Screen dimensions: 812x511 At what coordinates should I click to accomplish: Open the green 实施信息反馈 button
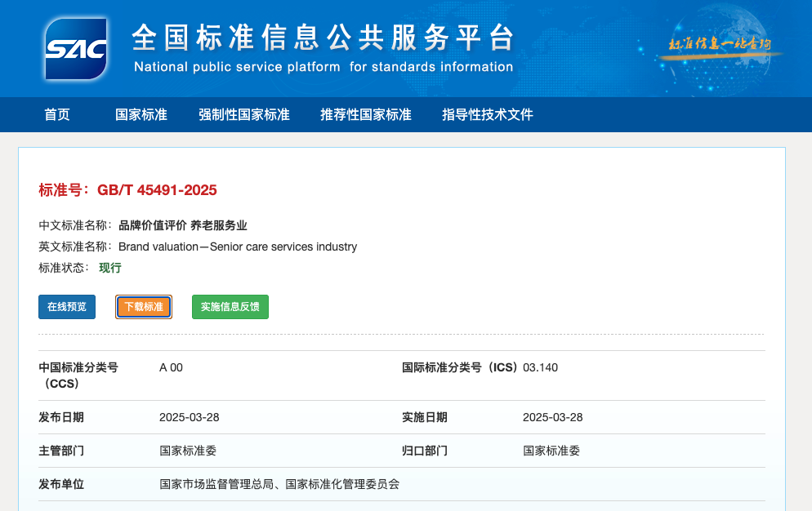point(230,307)
